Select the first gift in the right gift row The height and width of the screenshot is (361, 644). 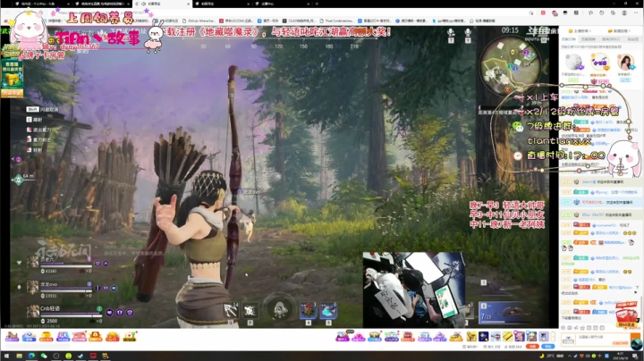pyautogui.click(x=342, y=337)
